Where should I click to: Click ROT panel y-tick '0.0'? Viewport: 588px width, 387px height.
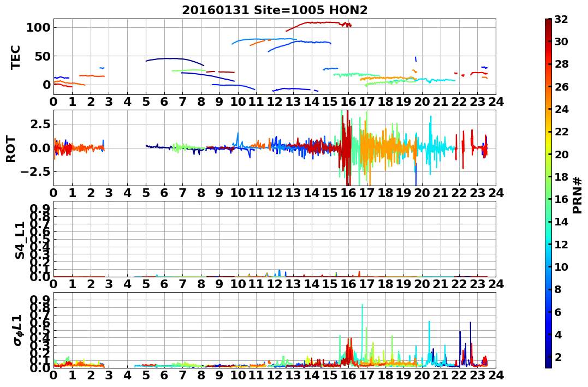coord(40,148)
